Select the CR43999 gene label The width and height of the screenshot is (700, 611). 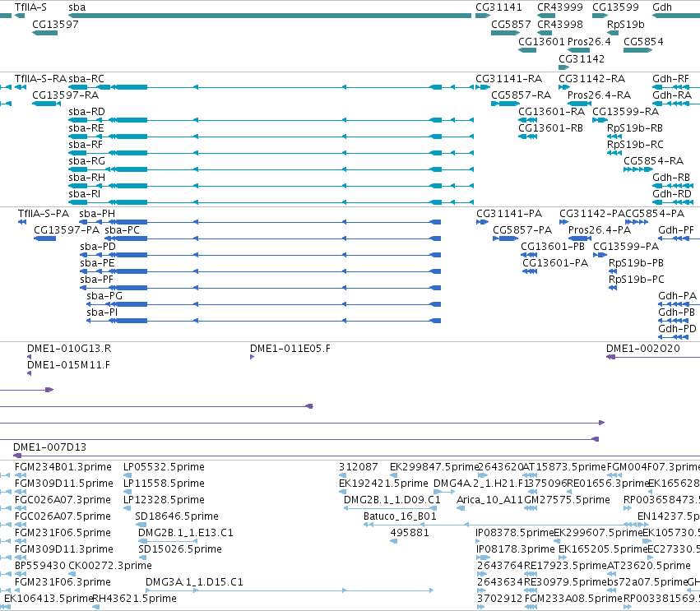coord(560,7)
